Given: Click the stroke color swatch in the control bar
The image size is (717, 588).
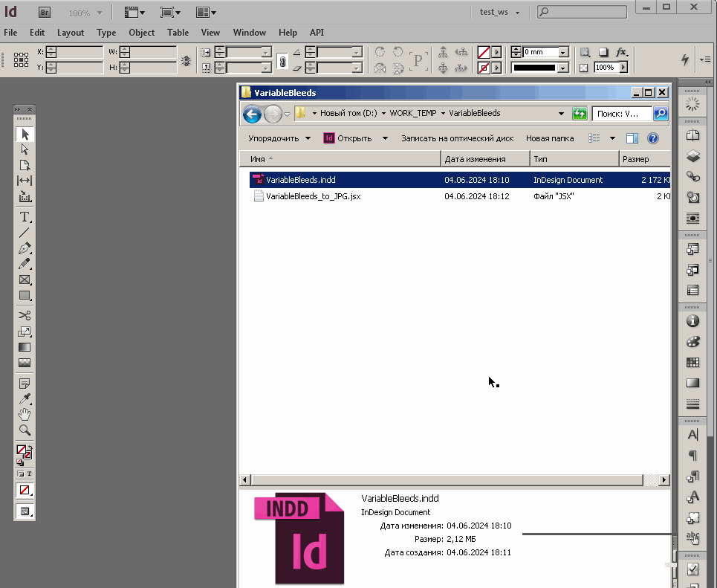Looking at the screenshot, I should 484,68.
